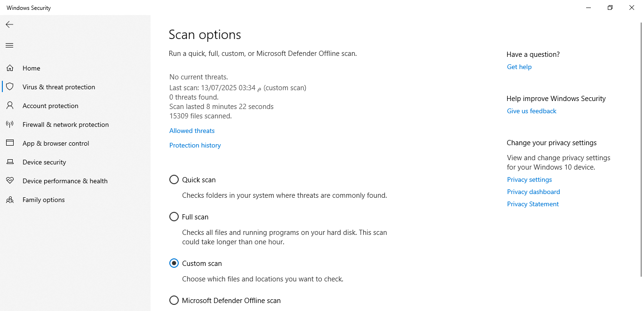The image size is (644, 311).
Task: Open the Privacy dashboard link
Action: [533, 192]
